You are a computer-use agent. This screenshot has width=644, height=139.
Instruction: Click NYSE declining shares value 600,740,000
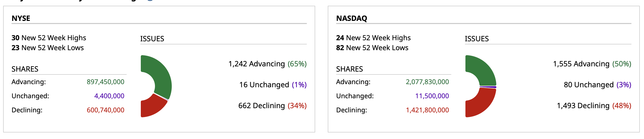(x=105, y=110)
